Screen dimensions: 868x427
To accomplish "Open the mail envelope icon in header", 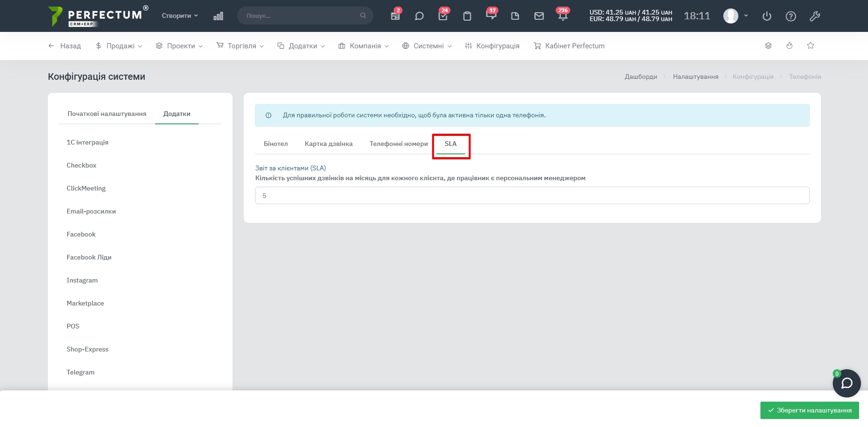I will 539,16.
